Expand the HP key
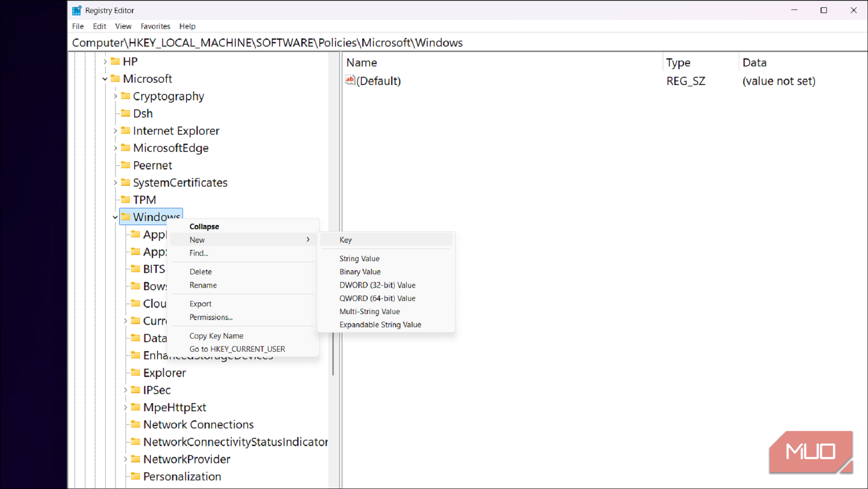The image size is (868, 489). click(105, 61)
